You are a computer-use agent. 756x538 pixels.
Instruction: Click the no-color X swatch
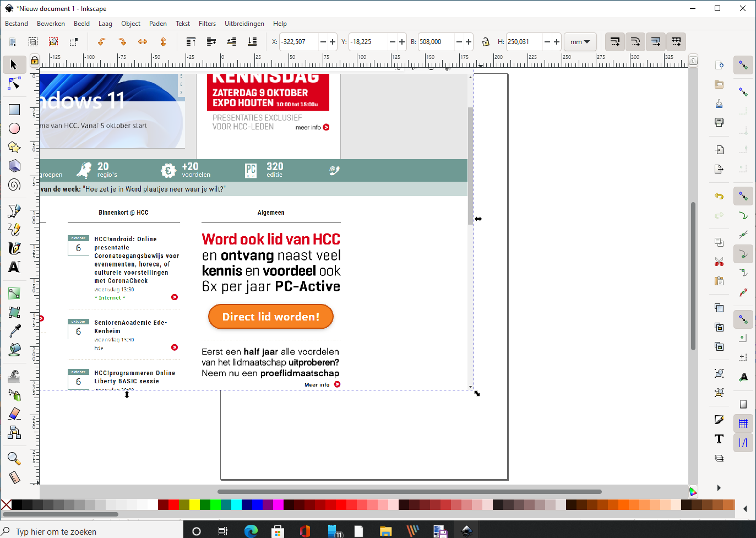pyautogui.click(x=6, y=504)
